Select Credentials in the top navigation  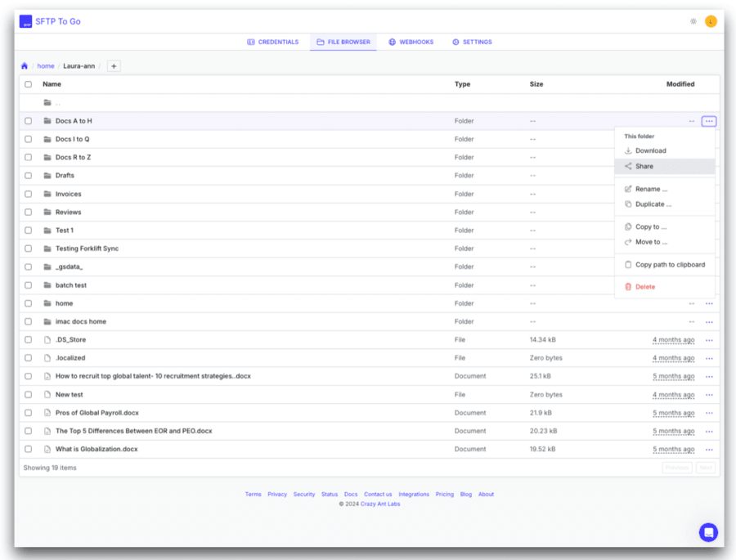tap(272, 42)
